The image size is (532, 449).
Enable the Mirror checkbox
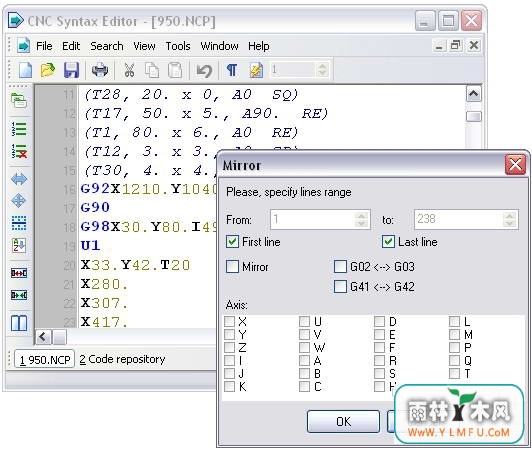click(x=232, y=266)
